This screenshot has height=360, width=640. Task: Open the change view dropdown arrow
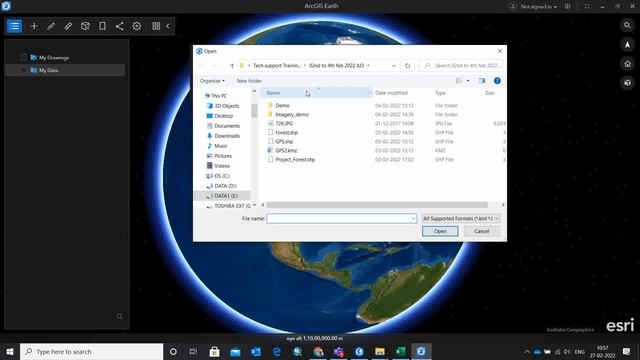click(468, 81)
